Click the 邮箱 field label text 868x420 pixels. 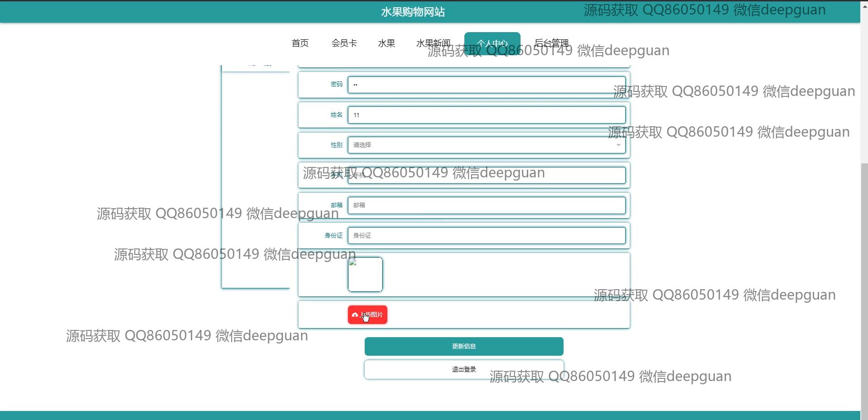337,205
